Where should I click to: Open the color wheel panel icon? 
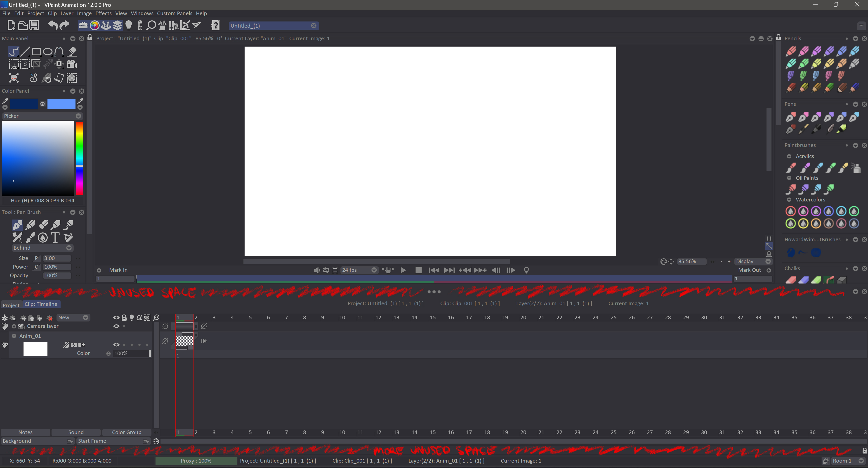pos(95,26)
